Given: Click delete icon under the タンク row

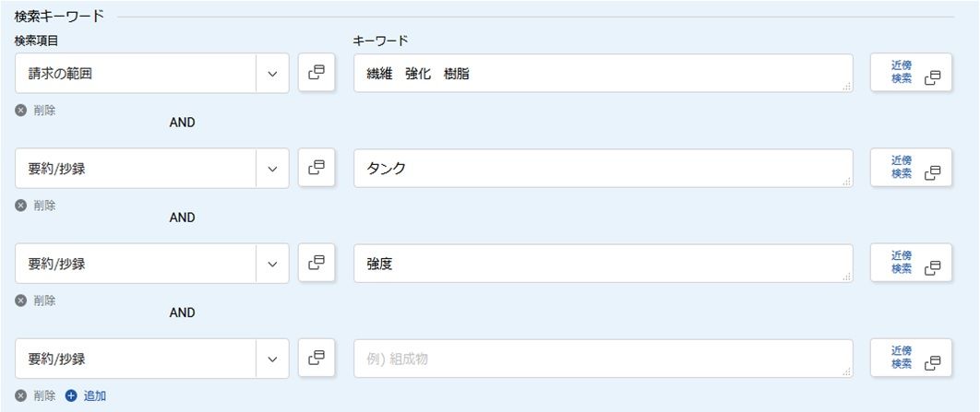Looking at the screenshot, I should (21, 206).
